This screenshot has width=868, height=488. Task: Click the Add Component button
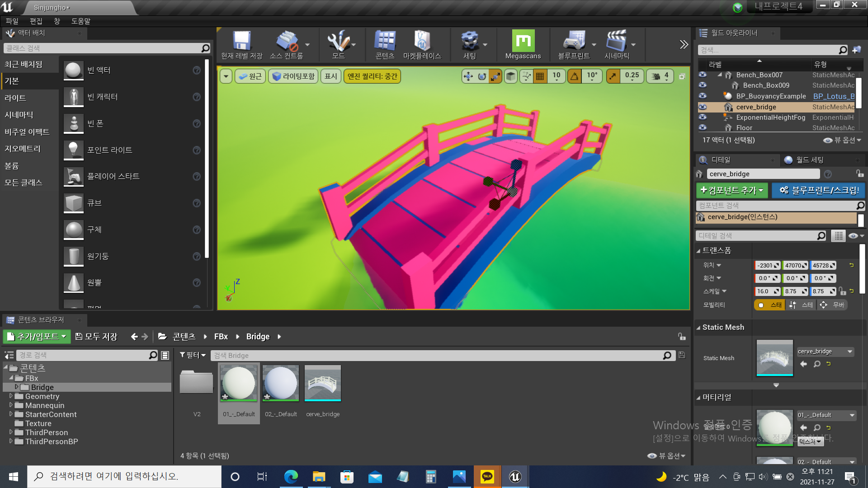(731, 190)
